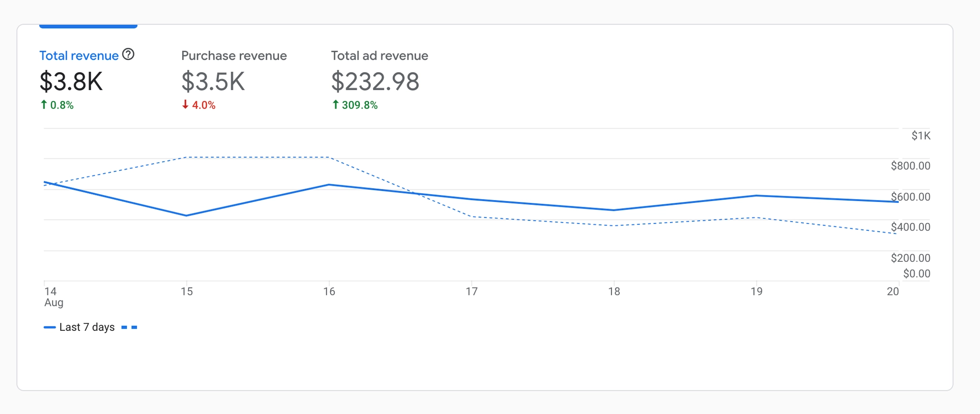Open the Total ad revenue tab
Viewport: 980px width, 414px height.
coord(379,56)
